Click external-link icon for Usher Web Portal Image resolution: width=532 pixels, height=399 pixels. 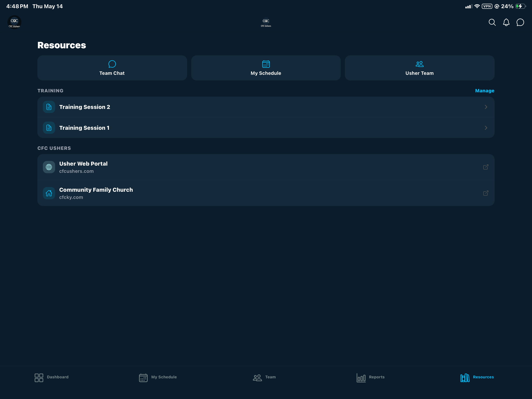click(x=486, y=167)
